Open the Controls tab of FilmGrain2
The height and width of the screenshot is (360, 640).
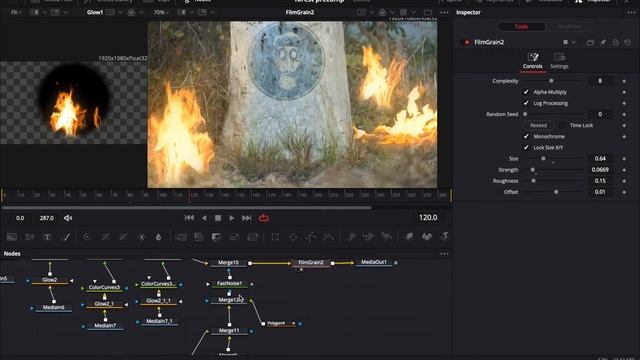point(533,61)
